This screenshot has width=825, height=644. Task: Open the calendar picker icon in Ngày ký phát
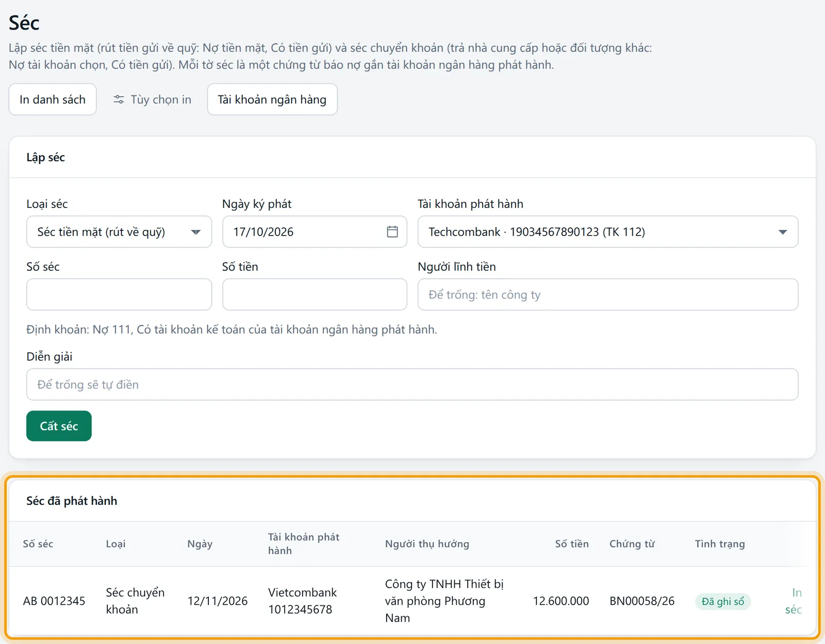392,232
